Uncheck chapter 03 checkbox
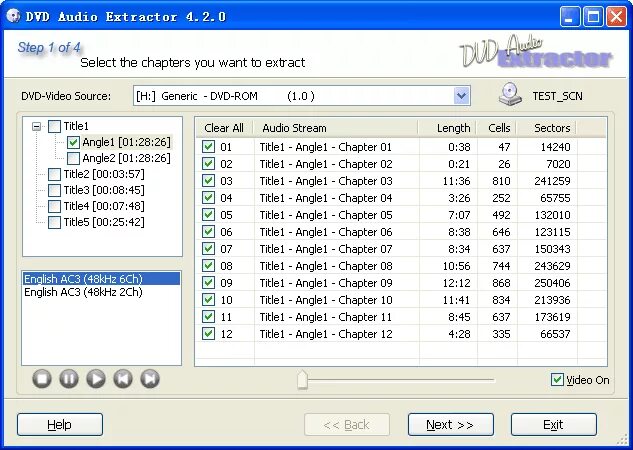633x450 pixels. 208,180
